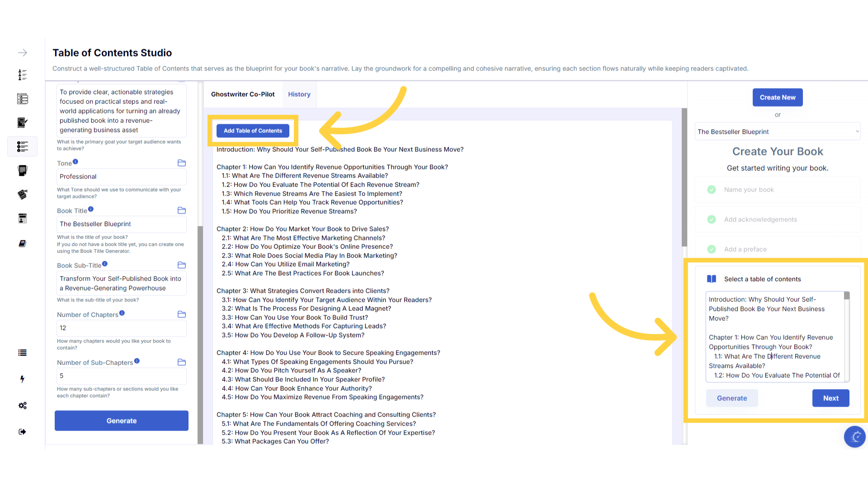Expand sidebar with the arrow icon

point(22,53)
